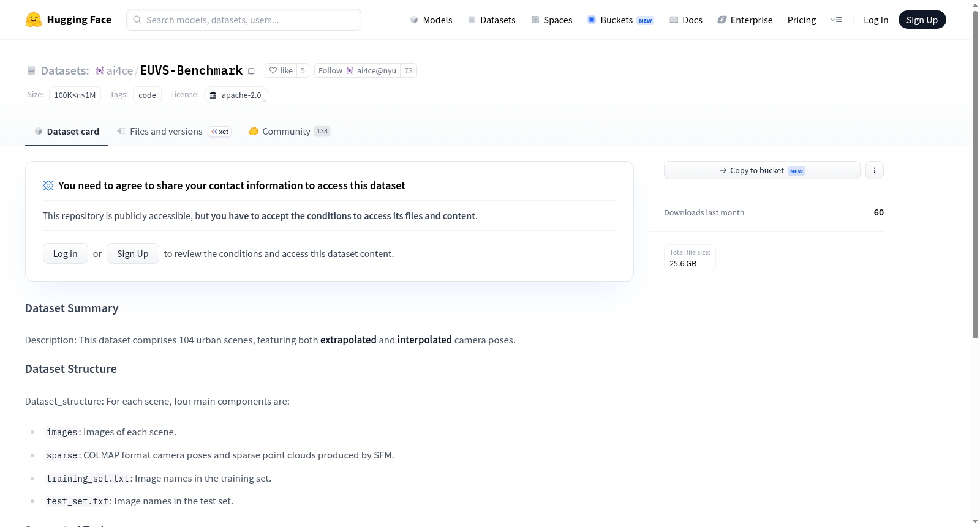Select the 100K<n<1M size tag

point(75,95)
